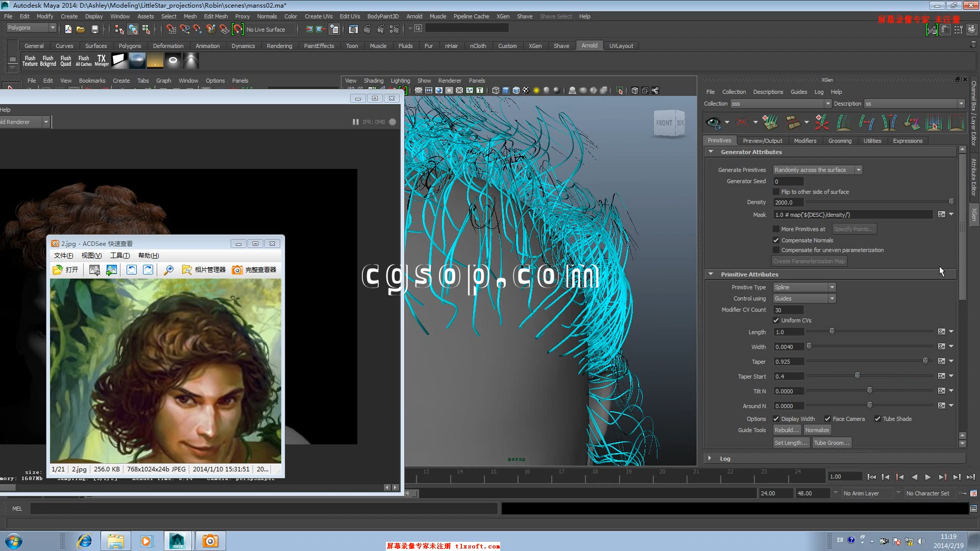
Task: Click Flush Texture shelf button
Action: (30, 61)
